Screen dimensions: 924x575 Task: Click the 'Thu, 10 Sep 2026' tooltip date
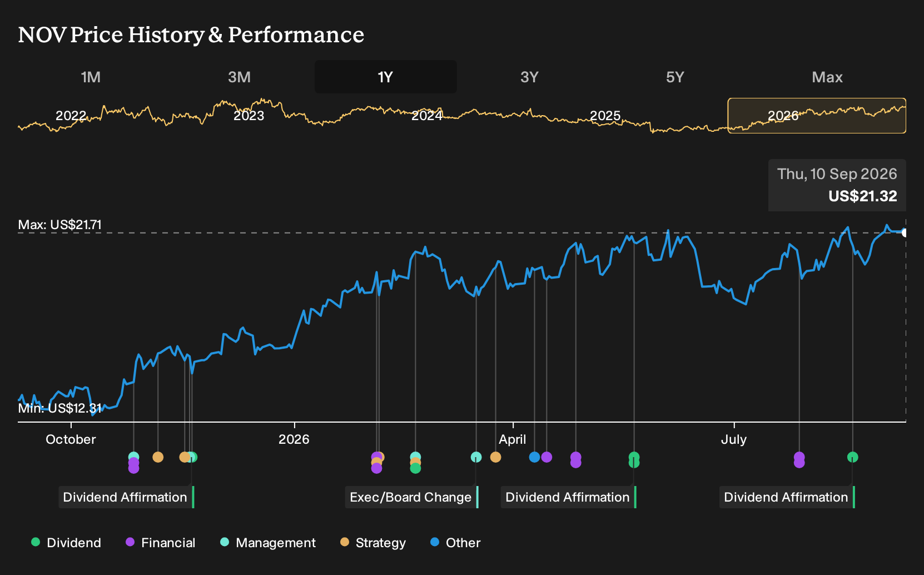(x=837, y=174)
